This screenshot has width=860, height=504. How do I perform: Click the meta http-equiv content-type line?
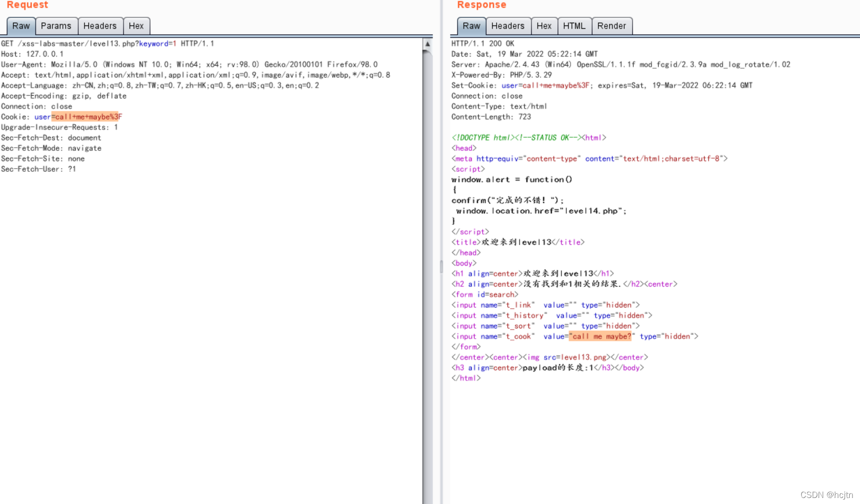[x=589, y=158]
